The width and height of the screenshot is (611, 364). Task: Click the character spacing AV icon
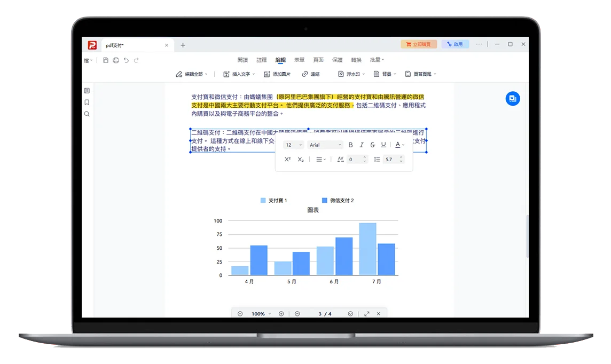340,159
